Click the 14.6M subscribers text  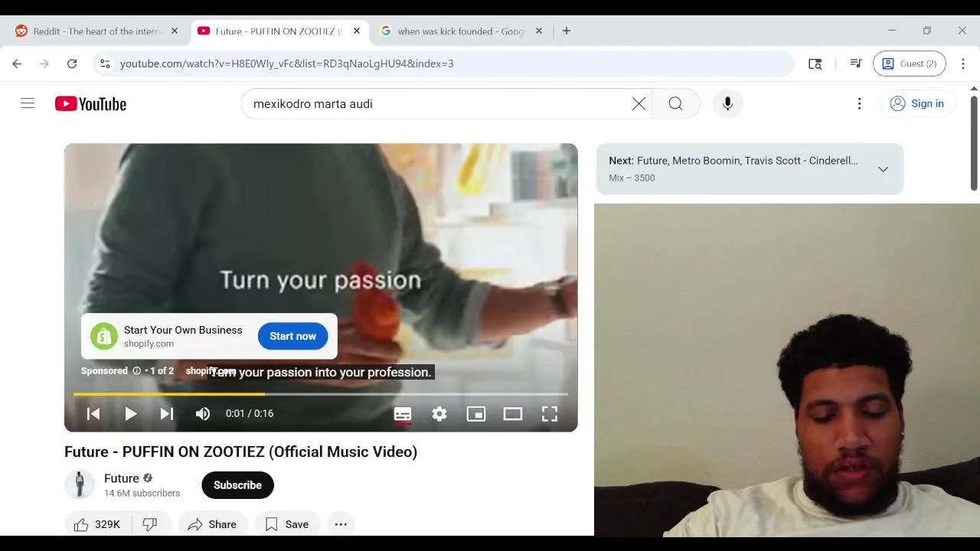tap(142, 494)
